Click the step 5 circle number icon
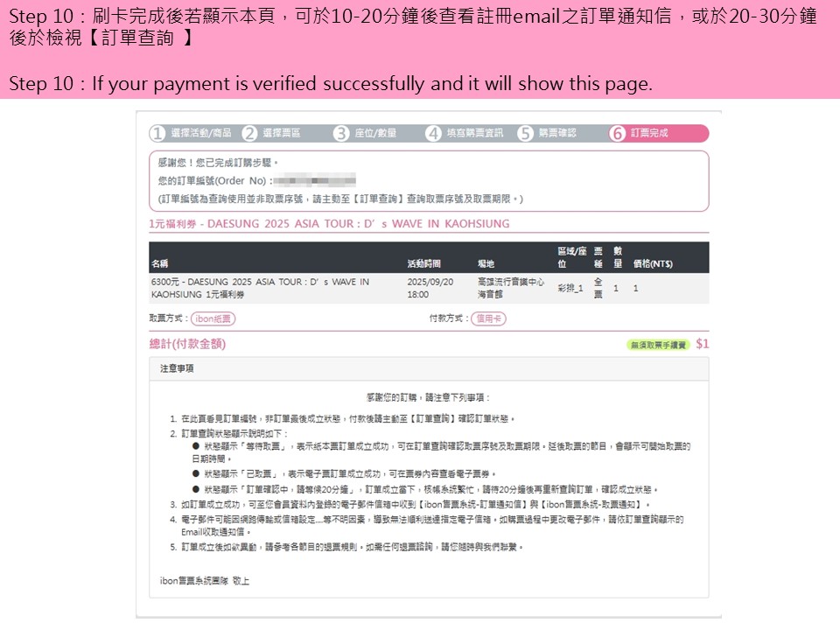Image resolution: width=840 pixels, height=630 pixels. pos(525,133)
